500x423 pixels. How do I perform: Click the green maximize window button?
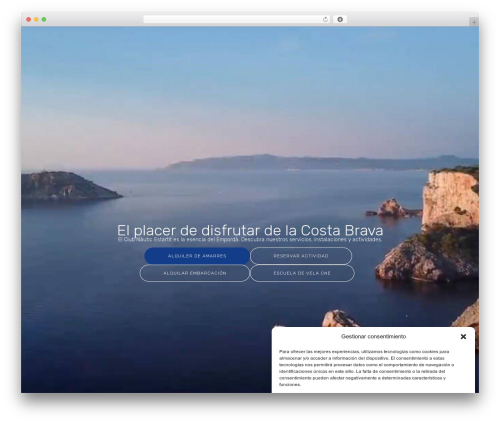[44, 20]
